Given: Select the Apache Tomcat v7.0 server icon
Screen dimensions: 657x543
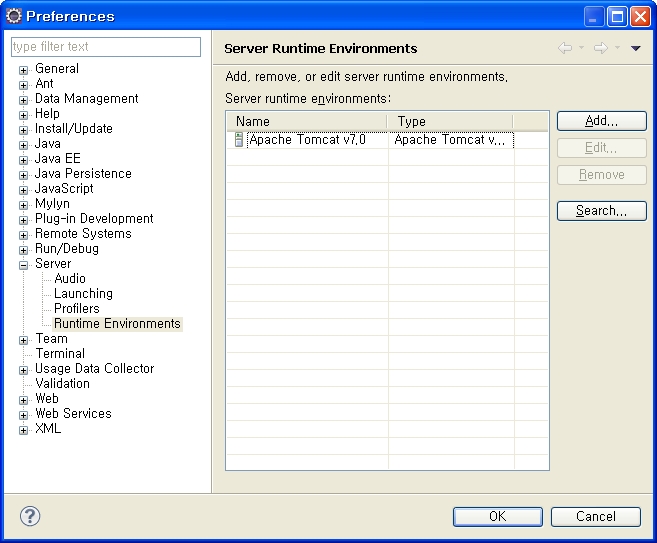Looking at the screenshot, I should pyautogui.click(x=239, y=140).
